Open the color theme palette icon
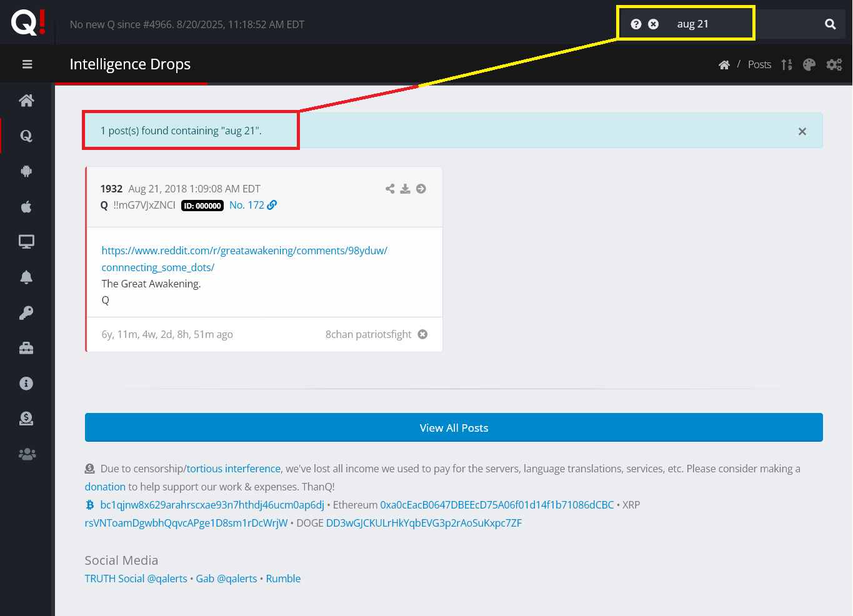853x616 pixels. coord(809,64)
